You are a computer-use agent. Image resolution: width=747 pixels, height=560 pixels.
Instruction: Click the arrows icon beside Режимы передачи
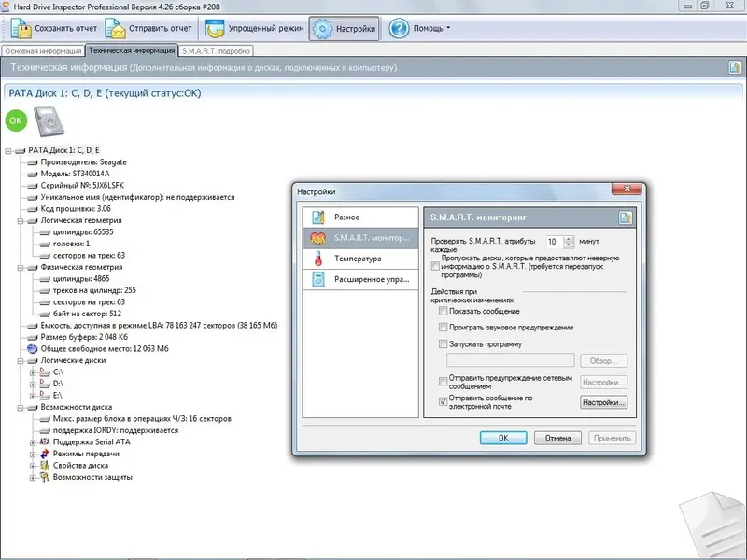click(x=45, y=454)
